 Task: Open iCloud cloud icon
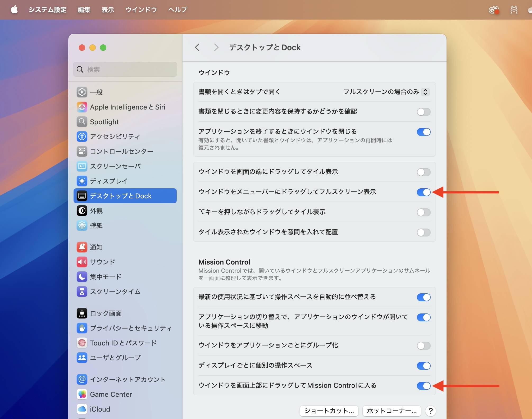(82, 409)
